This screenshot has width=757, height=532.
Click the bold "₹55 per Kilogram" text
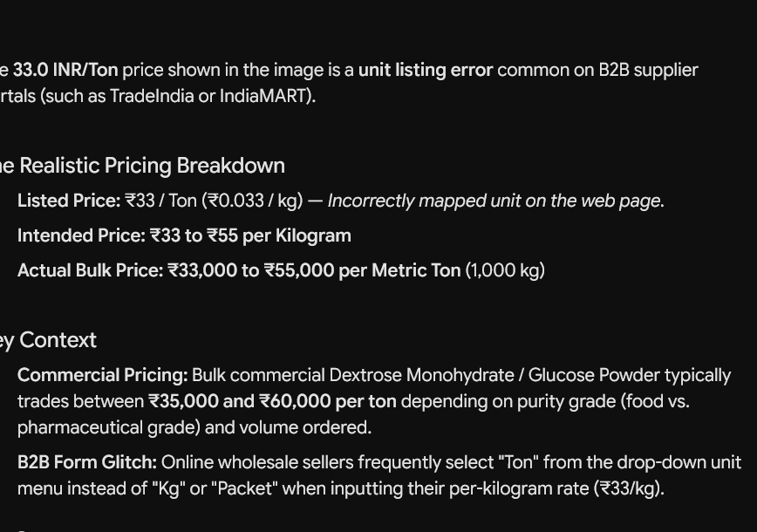point(279,236)
